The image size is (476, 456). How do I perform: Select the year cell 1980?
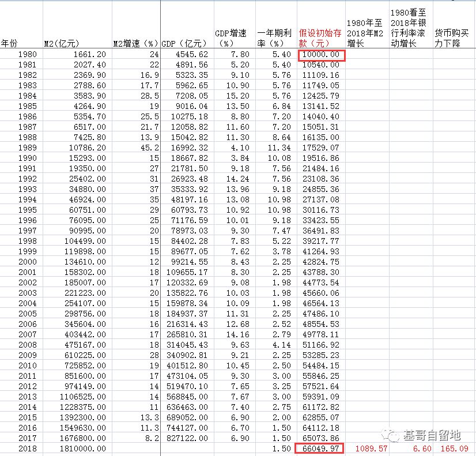coord(27,54)
